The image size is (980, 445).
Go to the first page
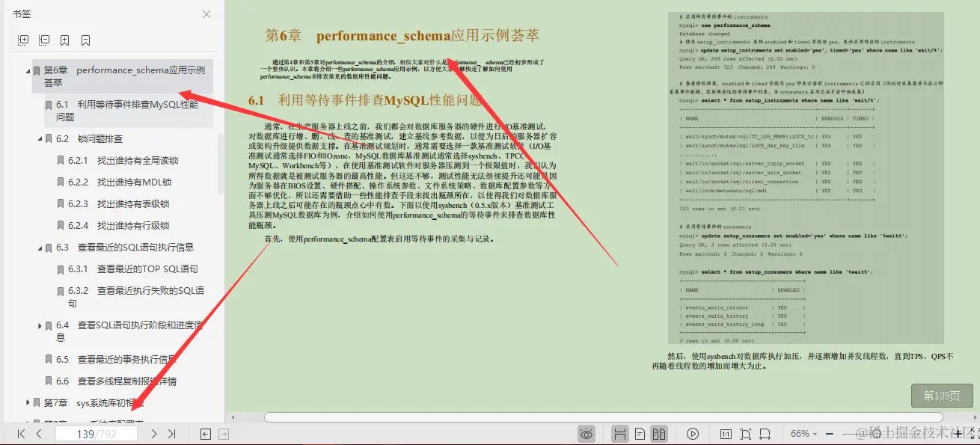point(22,434)
